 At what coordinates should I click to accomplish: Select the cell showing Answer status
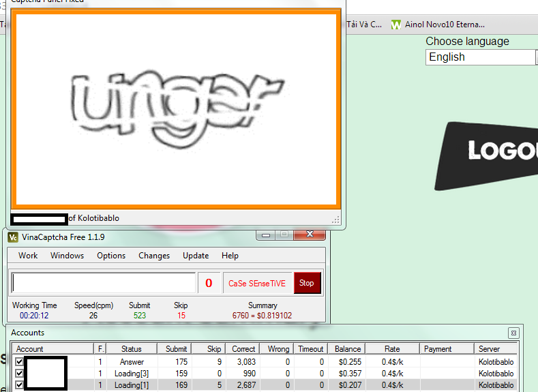tap(132, 362)
